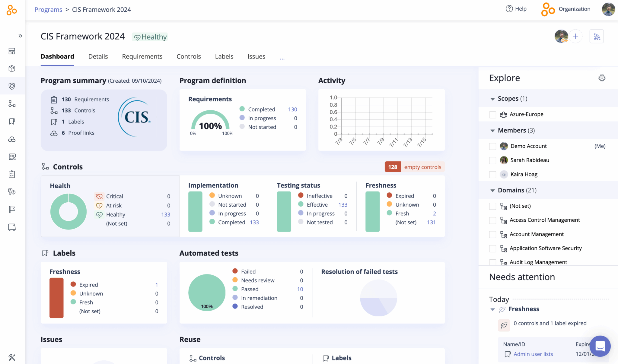Open Explore settings gear icon
Screen dimensions: 618x364
602,78
